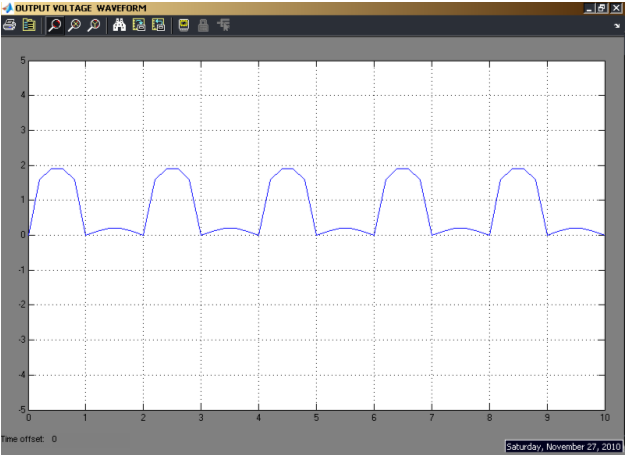The height and width of the screenshot is (455, 625).
Task: Click the 'OUTPUT VOLTAGE WAVEFORM' title text
Action: [x=81, y=8]
